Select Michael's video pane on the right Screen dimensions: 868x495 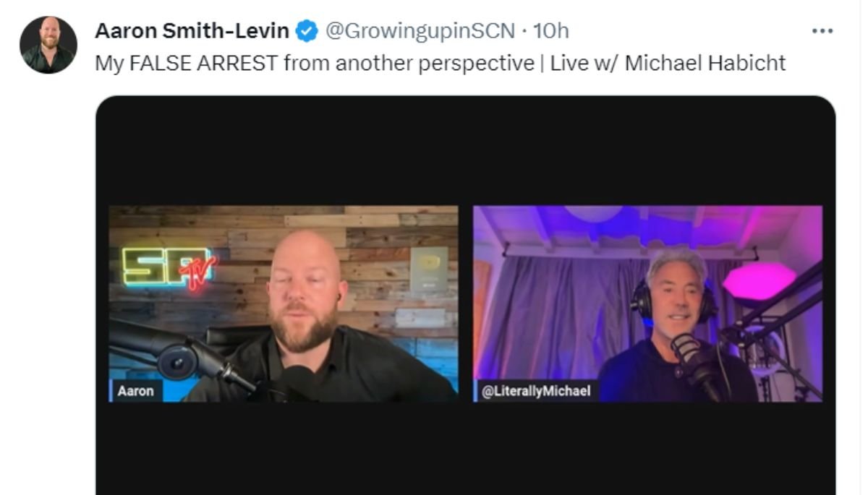tap(648, 304)
